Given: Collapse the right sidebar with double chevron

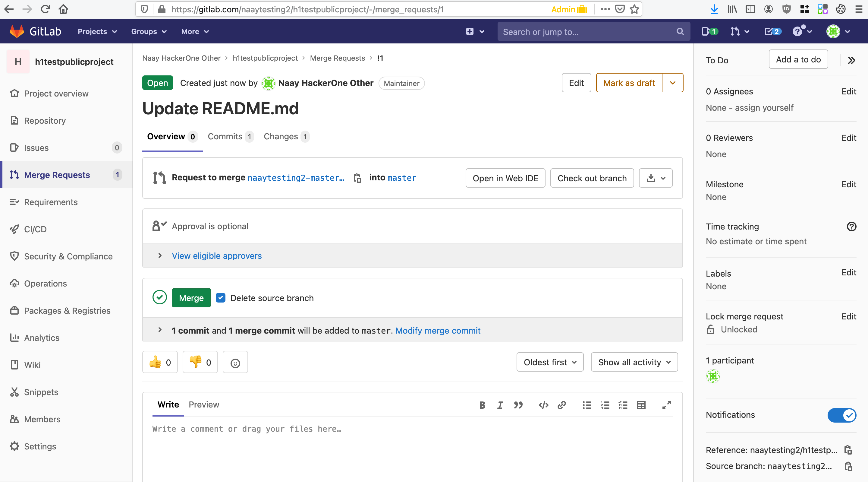Looking at the screenshot, I should (x=851, y=60).
